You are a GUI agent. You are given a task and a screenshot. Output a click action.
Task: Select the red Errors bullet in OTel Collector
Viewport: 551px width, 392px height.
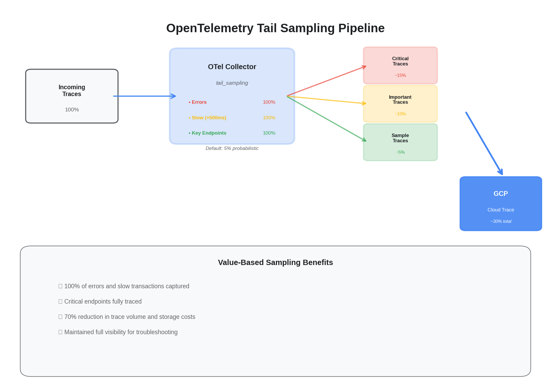point(198,102)
